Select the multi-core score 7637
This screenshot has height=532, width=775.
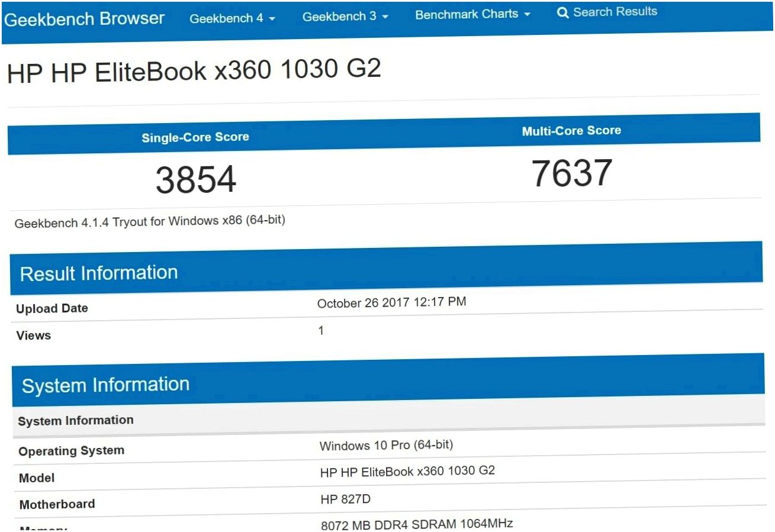pyautogui.click(x=571, y=173)
